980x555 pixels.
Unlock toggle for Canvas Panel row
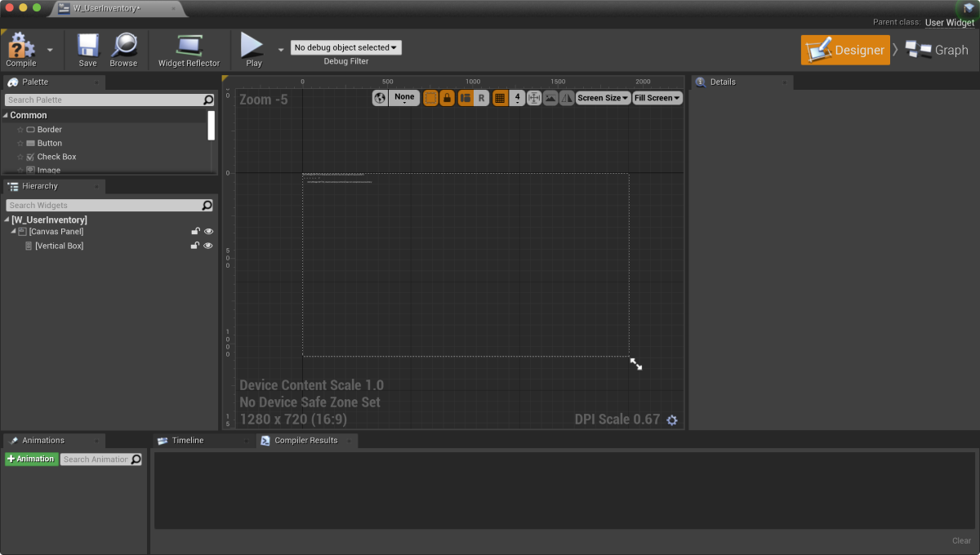pos(195,232)
